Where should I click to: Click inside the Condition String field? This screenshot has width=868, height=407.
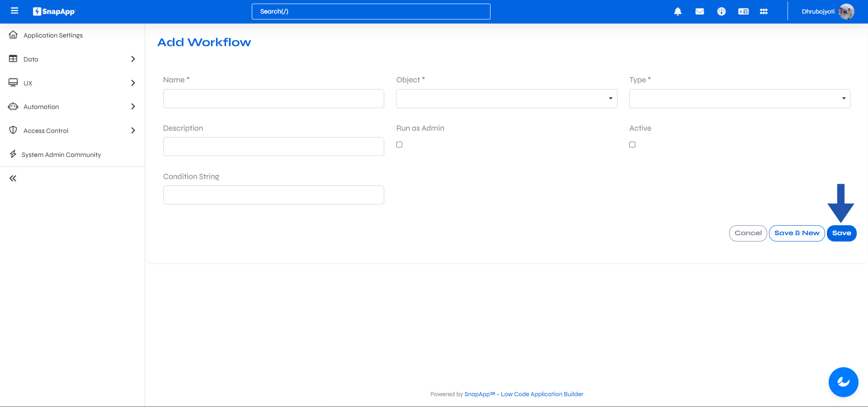click(273, 195)
